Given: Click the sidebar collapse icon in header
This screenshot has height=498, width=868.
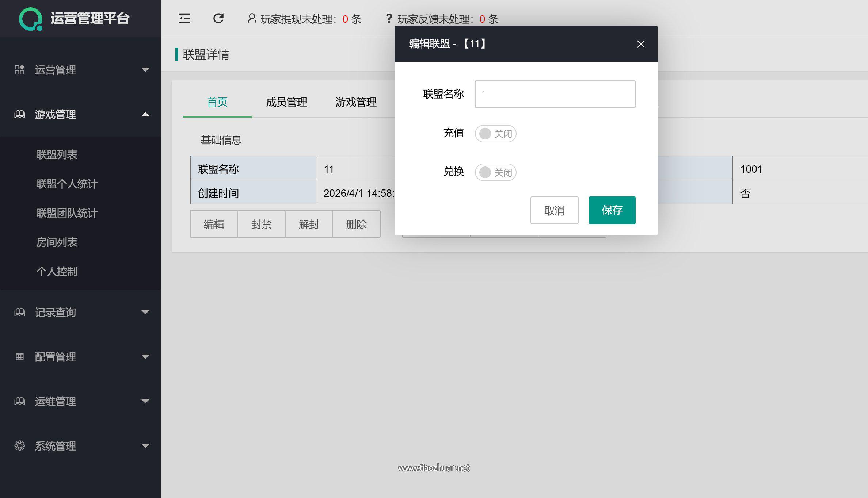Looking at the screenshot, I should click(x=184, y=18).
